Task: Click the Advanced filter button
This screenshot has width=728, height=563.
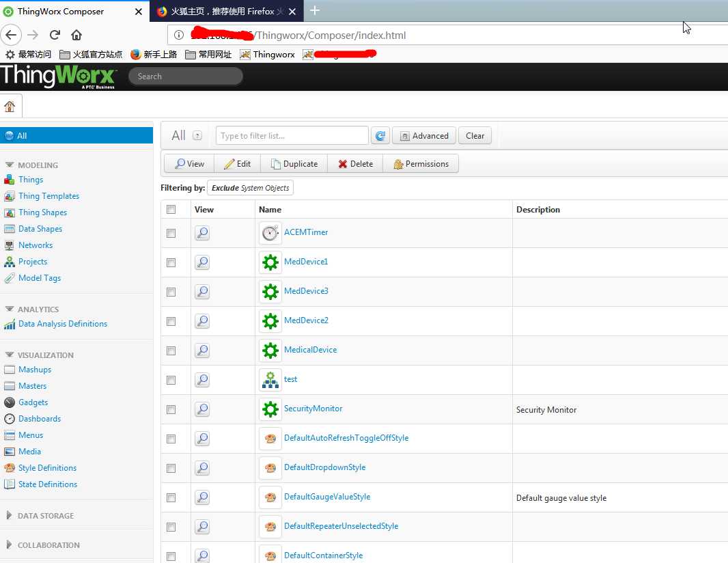Action: click(x=424, y=136)
